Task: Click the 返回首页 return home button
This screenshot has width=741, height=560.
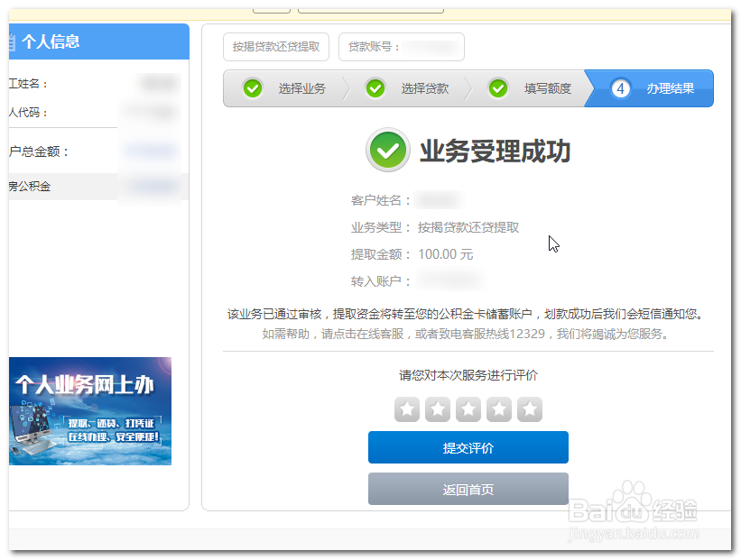Action: [x=468, y=489]
